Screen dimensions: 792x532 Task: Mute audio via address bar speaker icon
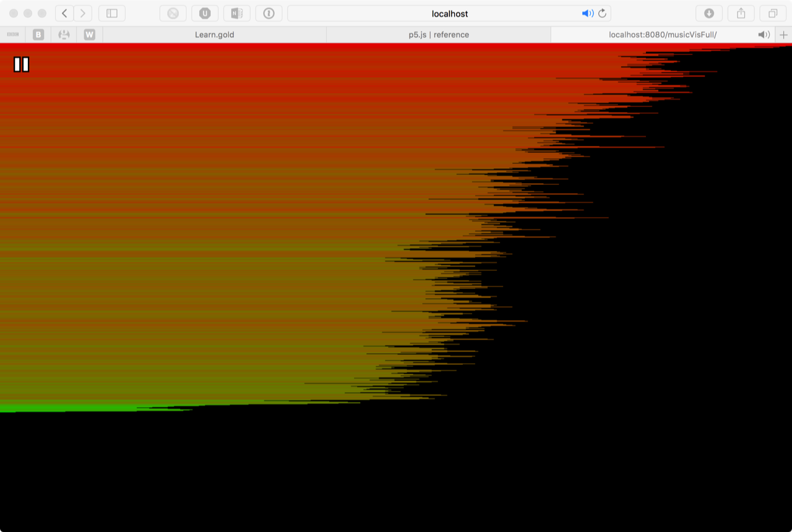(587, 14)
